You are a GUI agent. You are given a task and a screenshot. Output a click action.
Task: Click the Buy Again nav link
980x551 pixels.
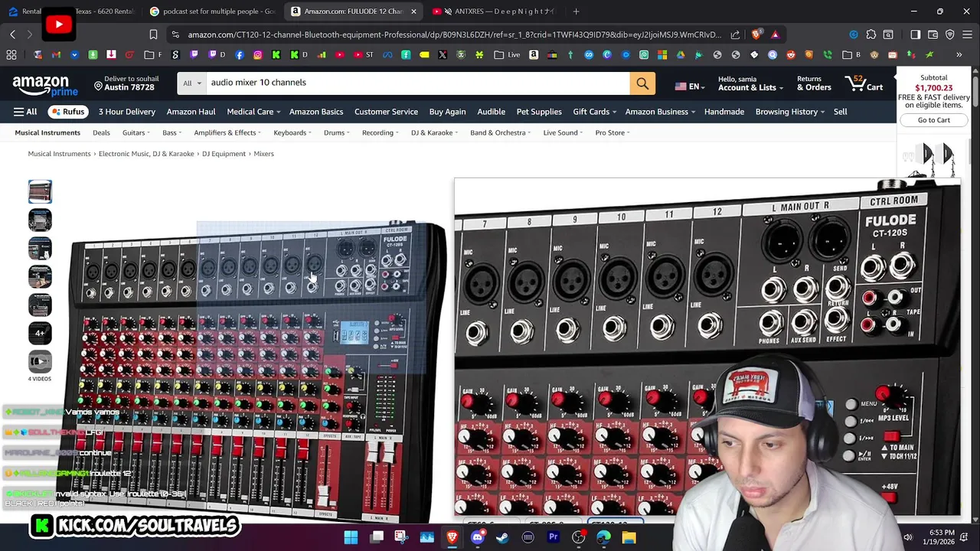pos(447,112)
